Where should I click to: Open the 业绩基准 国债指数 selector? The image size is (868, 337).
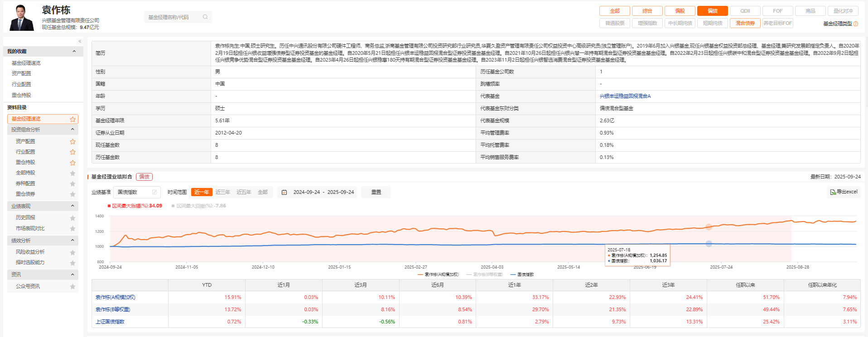pyautogui.click(x=137, y=192)
